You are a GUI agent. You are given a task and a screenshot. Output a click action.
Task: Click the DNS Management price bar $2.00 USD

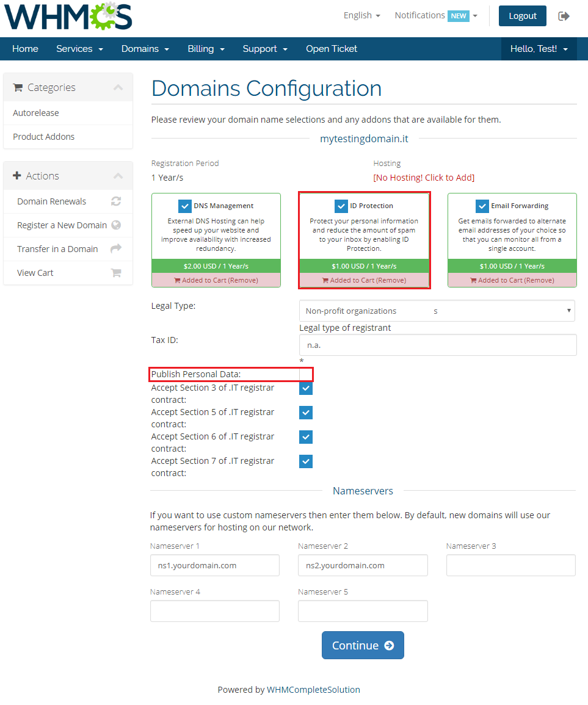click(216, 266)
